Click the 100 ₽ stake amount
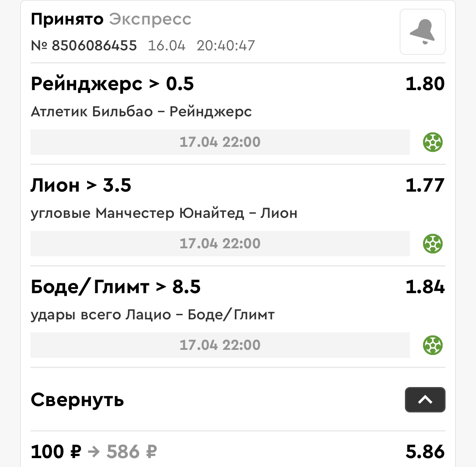 (x=56, y=451)
